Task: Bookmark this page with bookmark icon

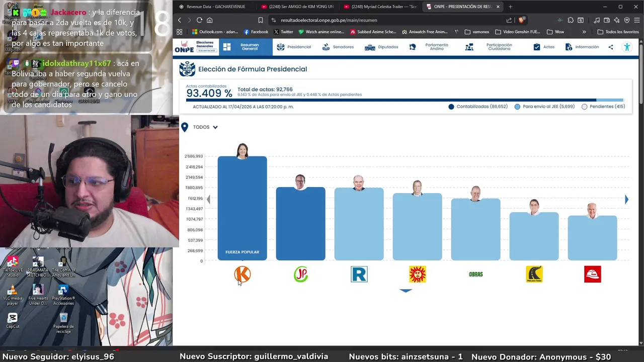Action: click(x=260, y=20)
